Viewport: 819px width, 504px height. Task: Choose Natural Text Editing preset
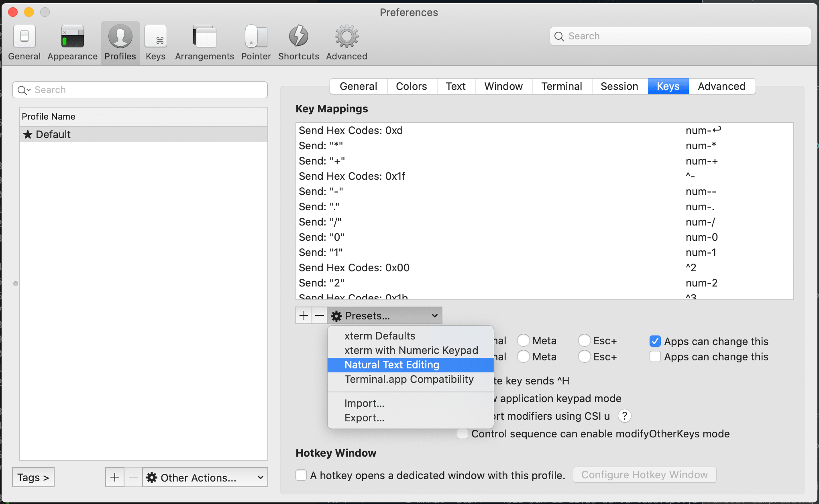(x=392, y=365)
